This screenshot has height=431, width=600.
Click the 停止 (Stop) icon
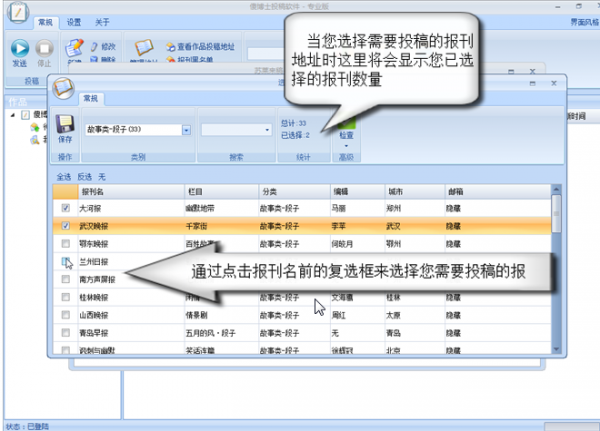point(44,47)
